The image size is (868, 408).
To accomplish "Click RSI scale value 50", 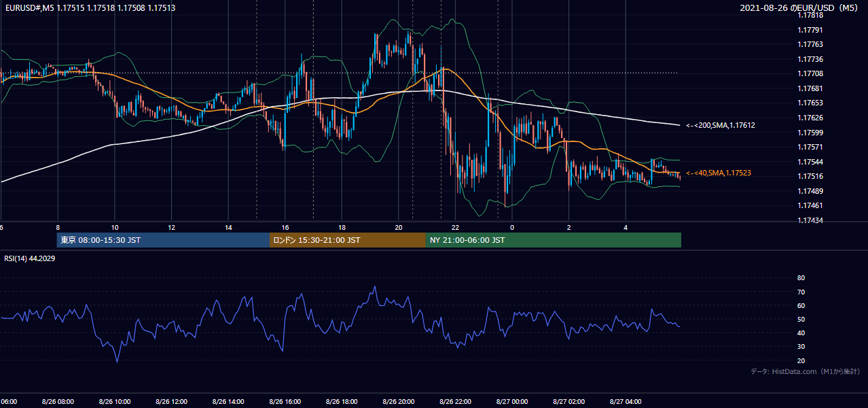I will [x=801, y=319].
